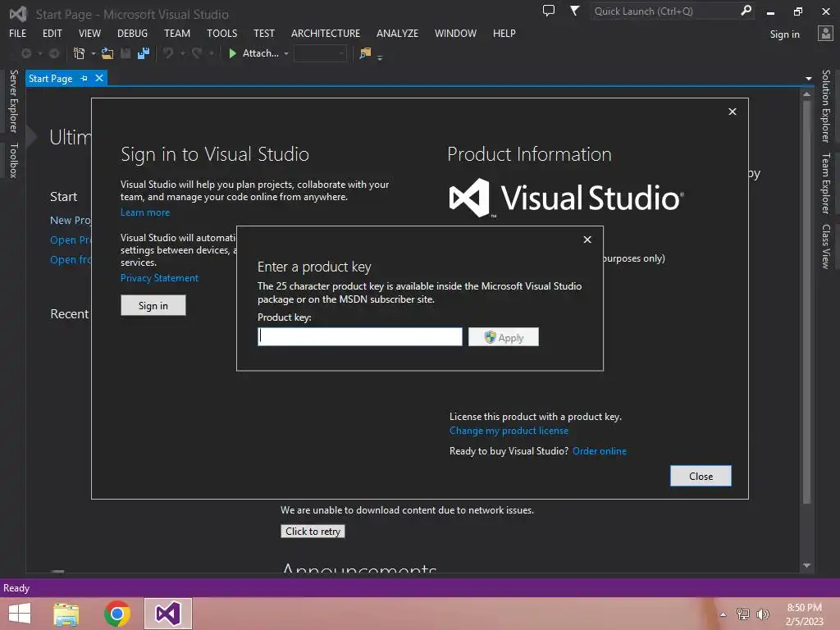Open the empty solution configurations combo box

pyautogui.click(x=321, y=53)
